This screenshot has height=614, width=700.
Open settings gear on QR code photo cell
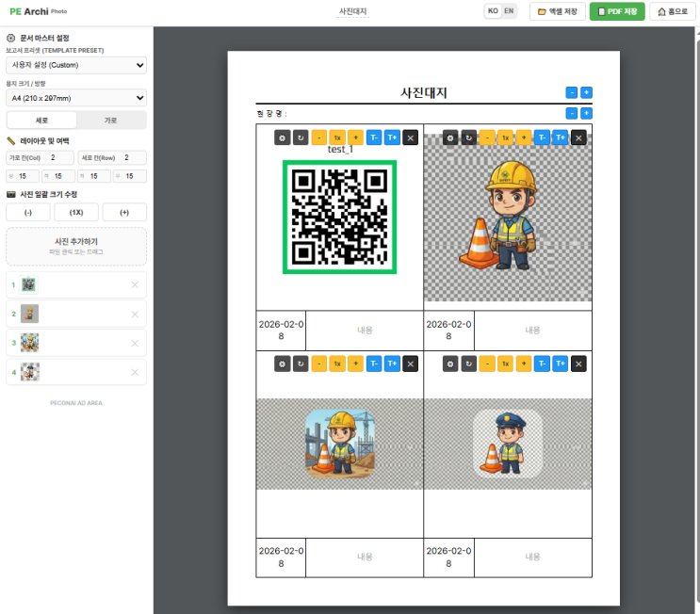[282, 137]
